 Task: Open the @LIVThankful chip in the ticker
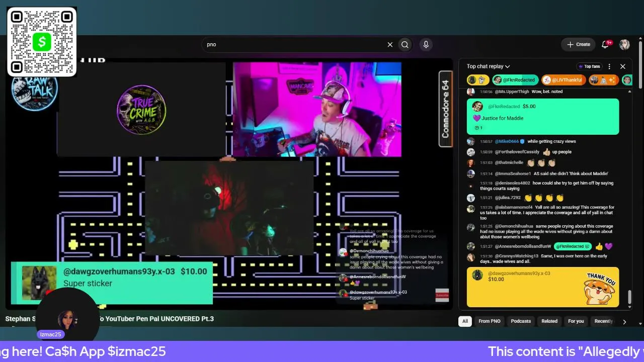pyautogui.click(x=563, y=80)
